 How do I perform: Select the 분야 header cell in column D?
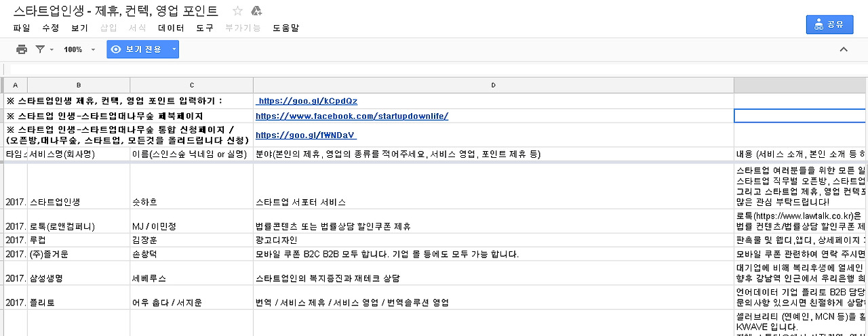click(x=494, y=154)
